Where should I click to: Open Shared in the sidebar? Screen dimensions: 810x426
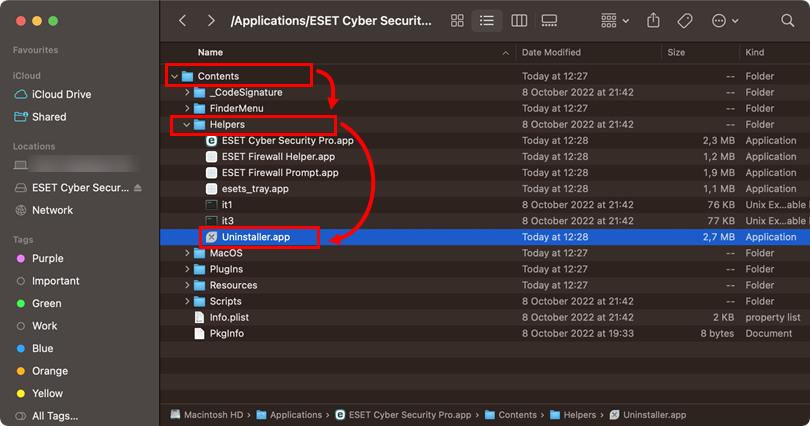pyautogui.click(x=40, y=117)
